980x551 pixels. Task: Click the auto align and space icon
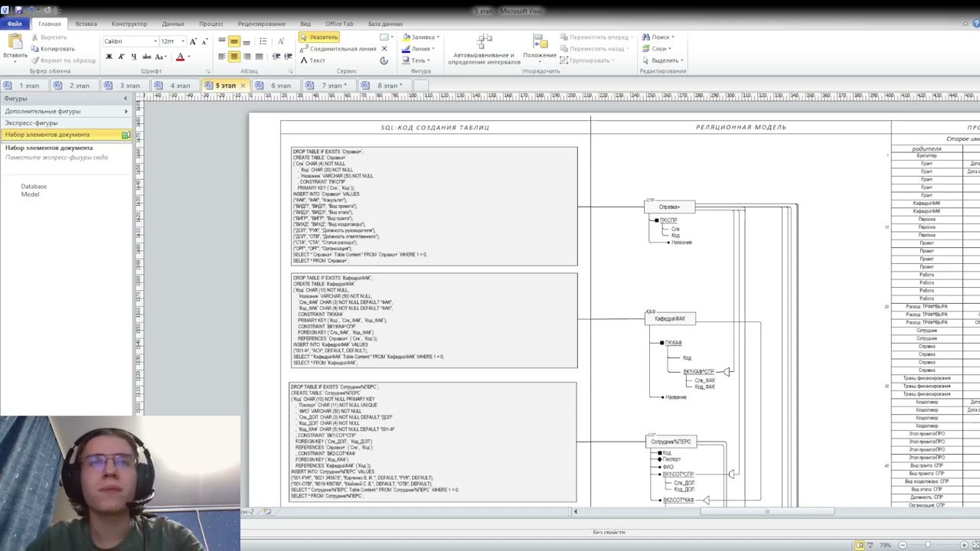pyautogui.click(x=484, y=41)
